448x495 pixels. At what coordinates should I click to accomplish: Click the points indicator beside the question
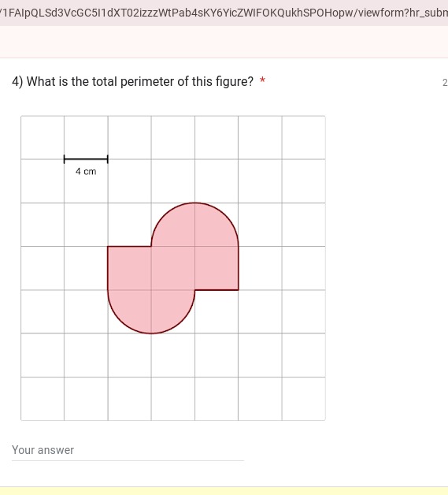(445, 83)
